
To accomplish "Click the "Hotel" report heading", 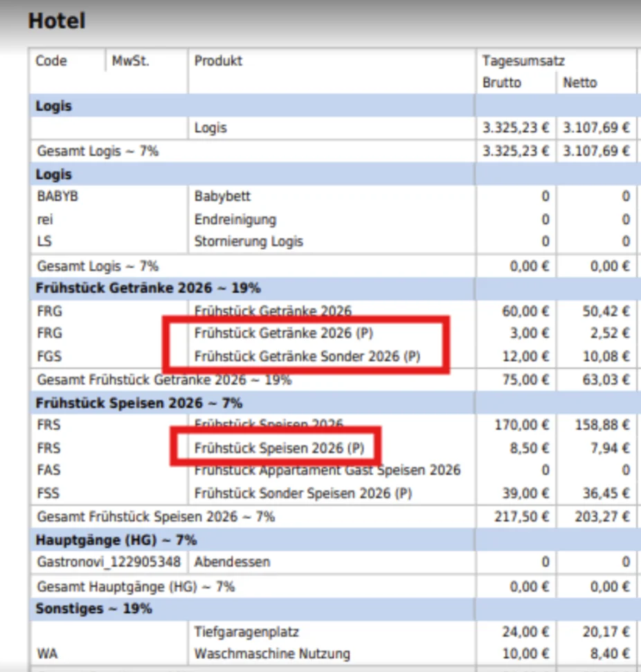I will click(57, 21).
